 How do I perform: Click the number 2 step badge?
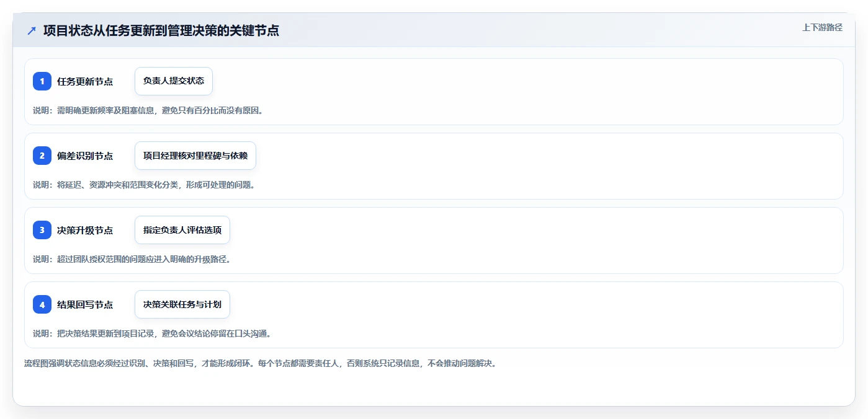pos(42,156)
